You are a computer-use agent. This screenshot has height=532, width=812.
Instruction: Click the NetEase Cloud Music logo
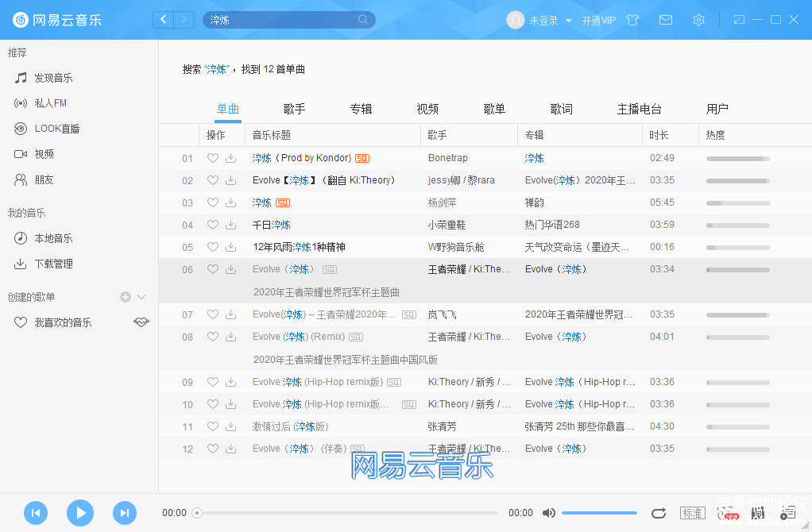click(57, 20)
